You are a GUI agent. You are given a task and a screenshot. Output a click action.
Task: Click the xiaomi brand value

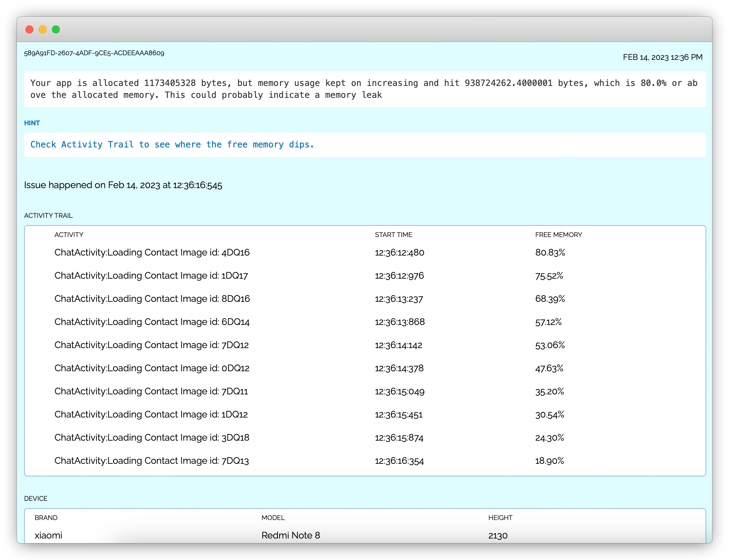pos(48,535)
